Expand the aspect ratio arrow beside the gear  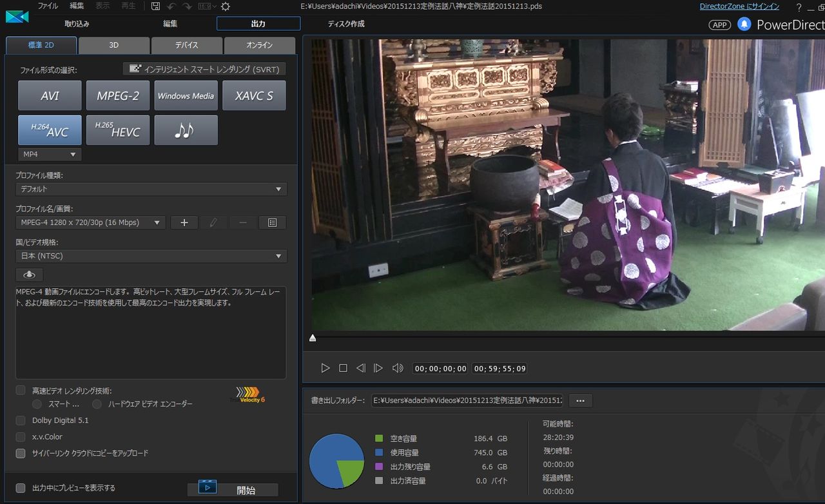(x=214, y=6)
